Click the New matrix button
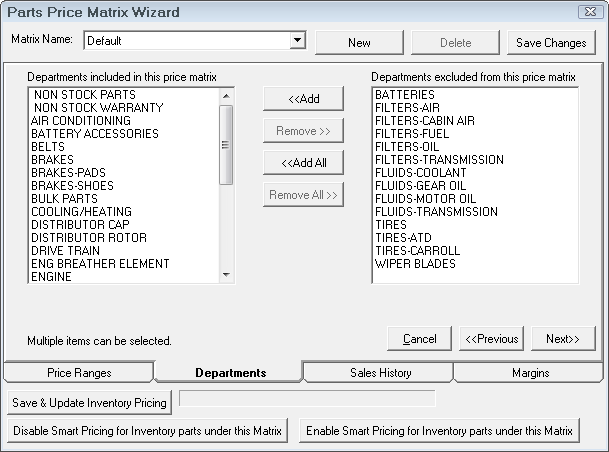Screen dimensions: 609x452 coord(359,43)
